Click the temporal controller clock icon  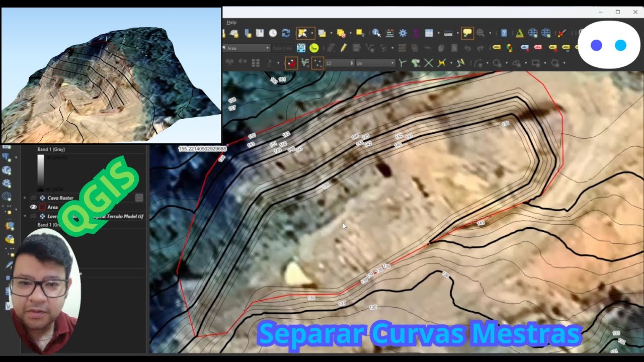(x=273, y=33)
